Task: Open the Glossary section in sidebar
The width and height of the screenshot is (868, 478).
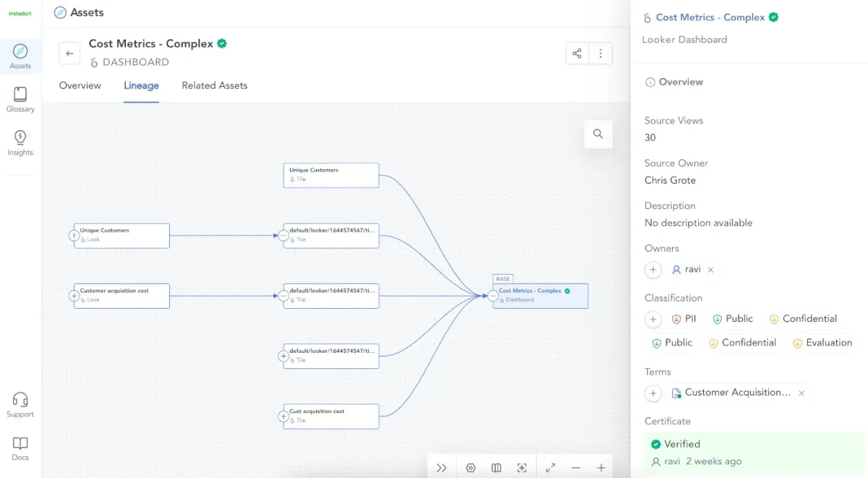Action: pos(20,100)
